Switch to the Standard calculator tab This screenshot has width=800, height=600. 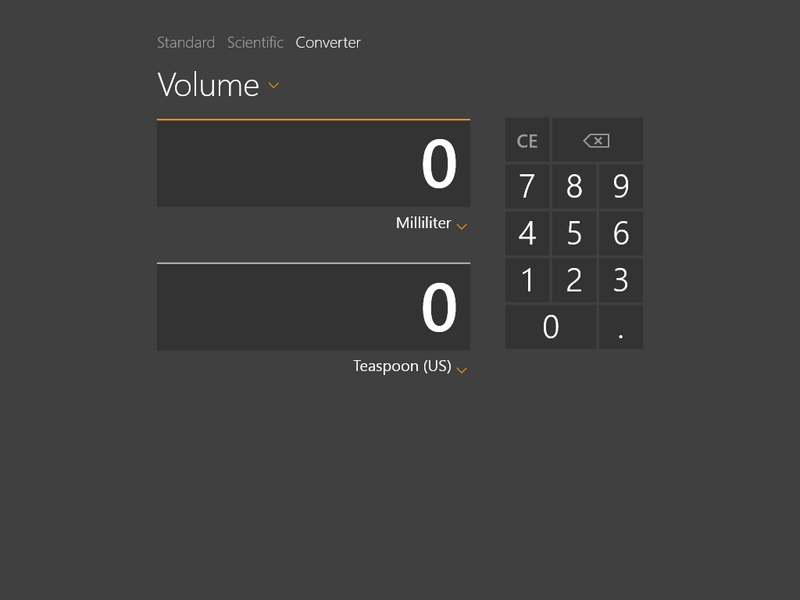pyautogui.click(x=186, y=43)
